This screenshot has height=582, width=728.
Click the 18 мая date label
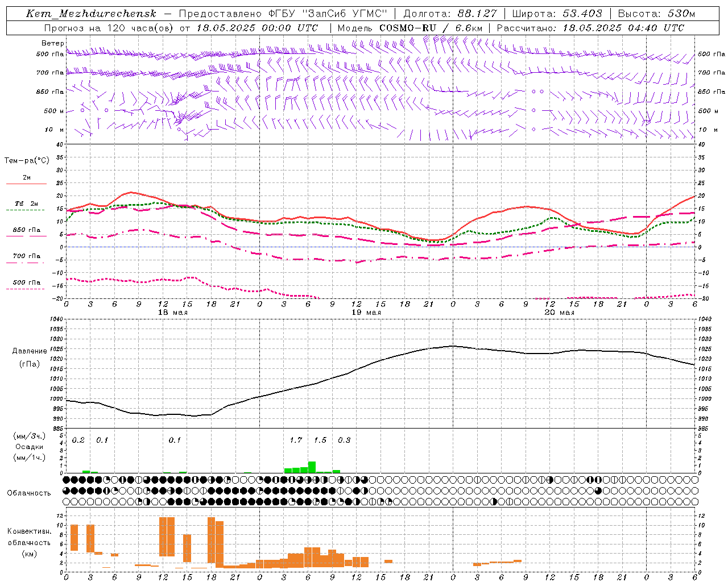pyautogui.click(x=173, y=313)
